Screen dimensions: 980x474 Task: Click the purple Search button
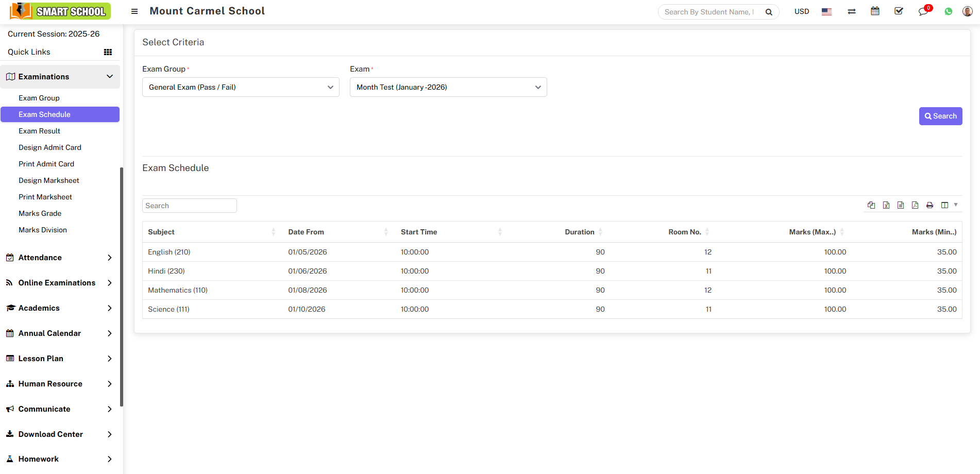click(x=940, y=116)
